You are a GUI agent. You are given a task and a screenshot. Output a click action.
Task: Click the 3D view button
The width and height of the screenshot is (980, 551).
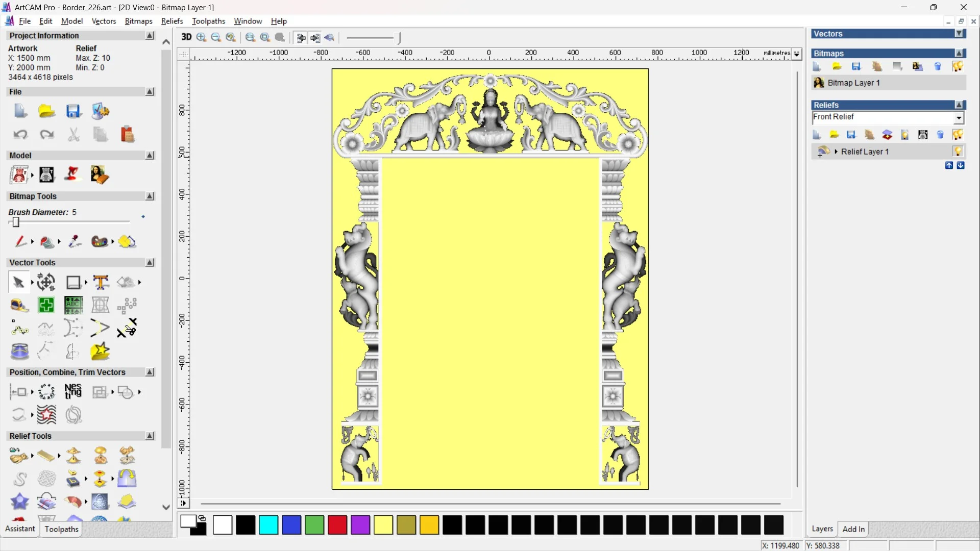186,37
